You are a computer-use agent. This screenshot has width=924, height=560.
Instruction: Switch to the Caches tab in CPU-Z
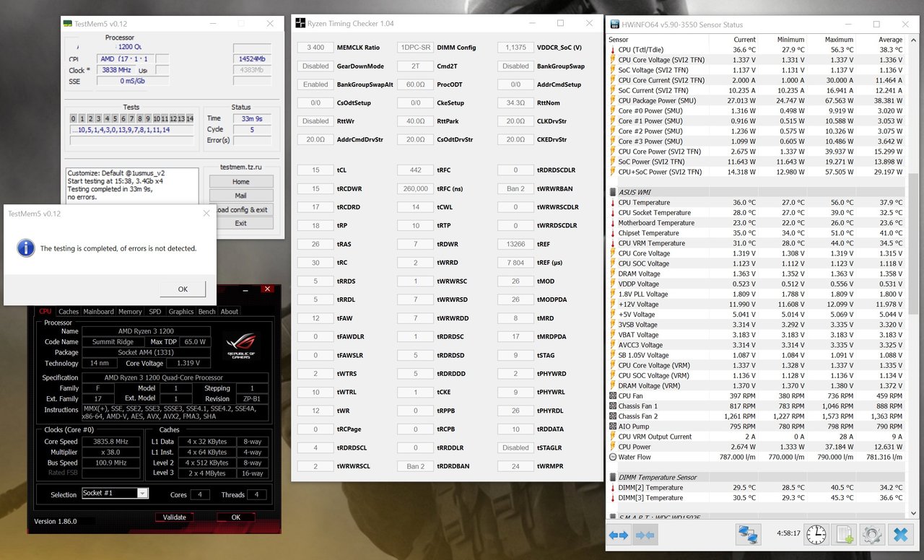[x=69, y=312]
